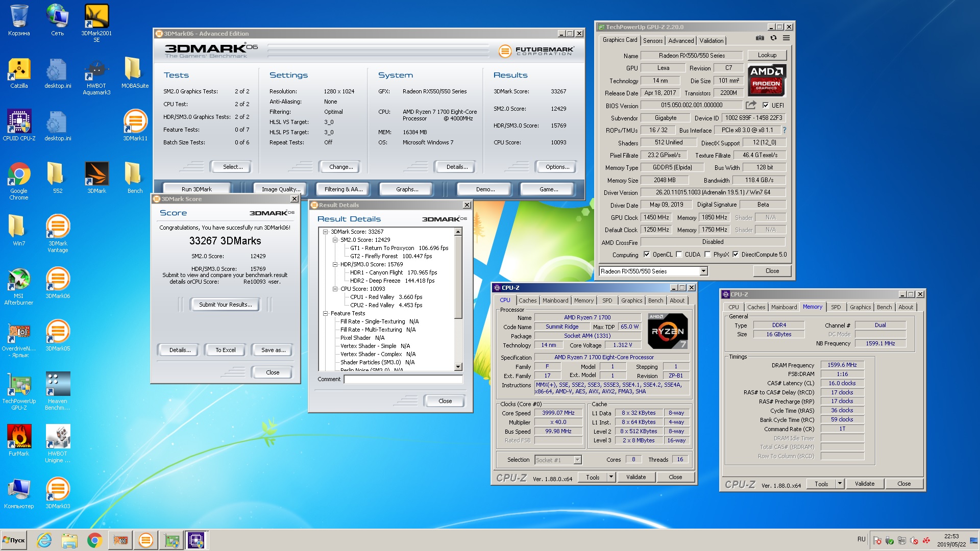Launch Google Chrome from the desktop

point(19,181)
